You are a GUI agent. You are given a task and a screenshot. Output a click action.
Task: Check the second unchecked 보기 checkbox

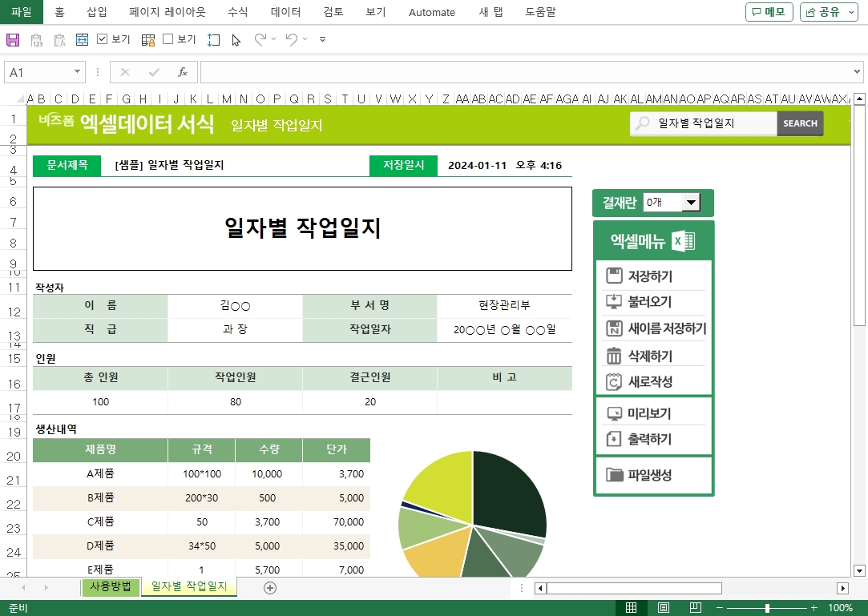(x=168, y=38)
